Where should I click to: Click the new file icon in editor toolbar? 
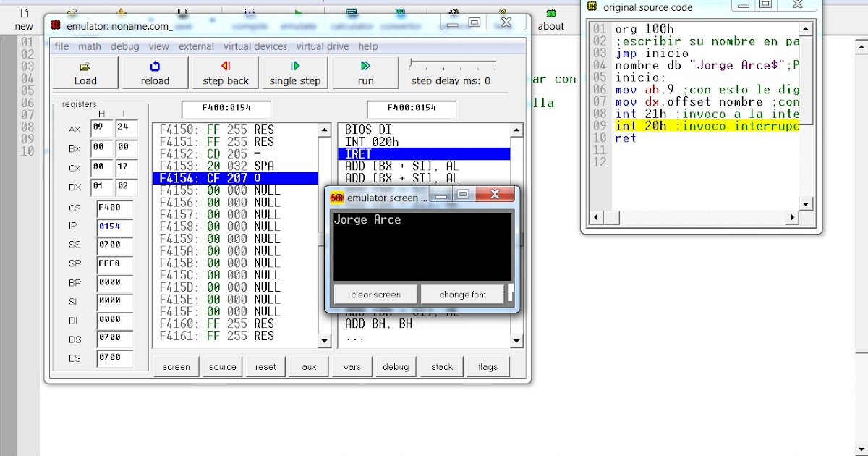point(24,13)
